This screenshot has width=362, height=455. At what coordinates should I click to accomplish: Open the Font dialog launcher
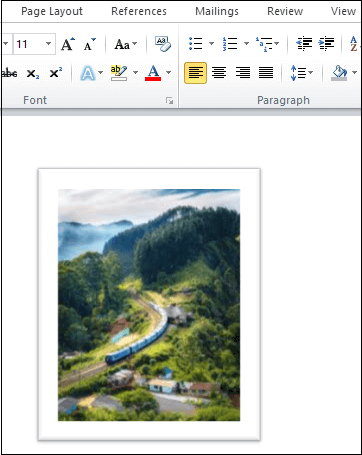click(x=170, y=101)
